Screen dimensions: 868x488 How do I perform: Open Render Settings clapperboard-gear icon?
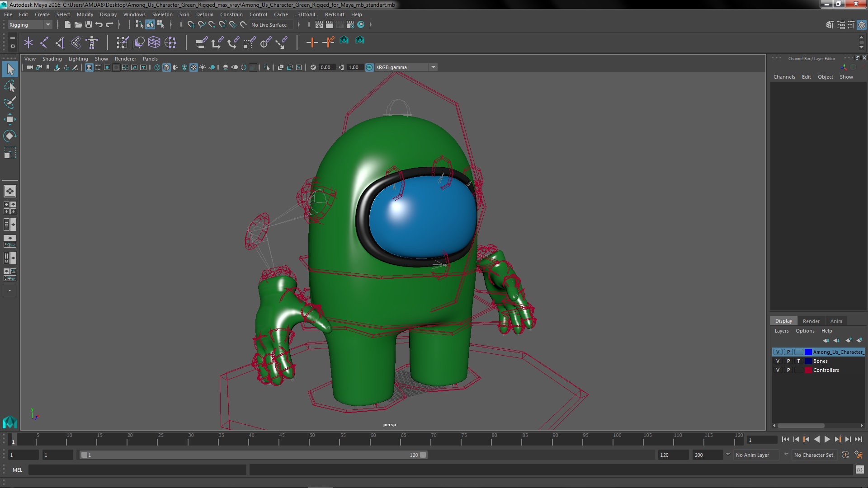click(x=350, y=25)
